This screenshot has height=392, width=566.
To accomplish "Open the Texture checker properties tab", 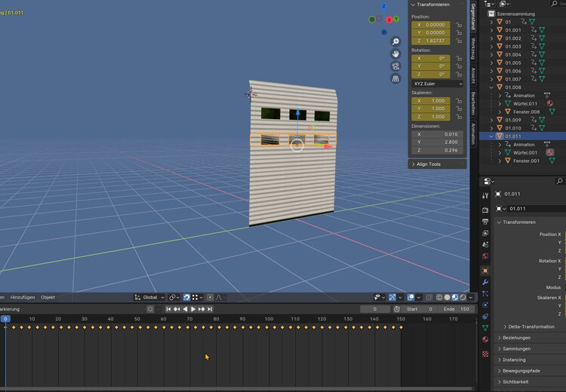I will coord(485,354).
